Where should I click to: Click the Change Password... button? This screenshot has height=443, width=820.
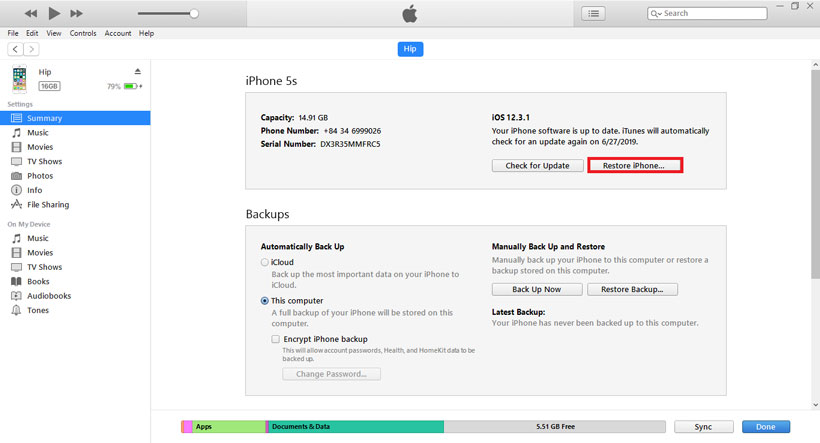pos(332,374)
